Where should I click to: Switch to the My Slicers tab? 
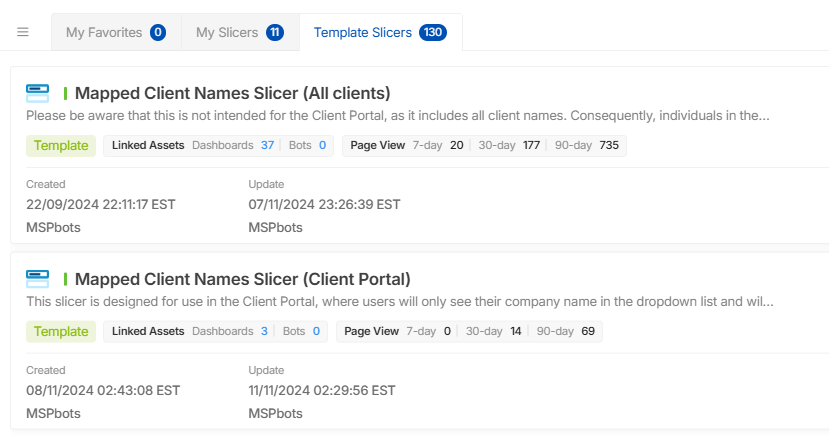coord(241,32)
